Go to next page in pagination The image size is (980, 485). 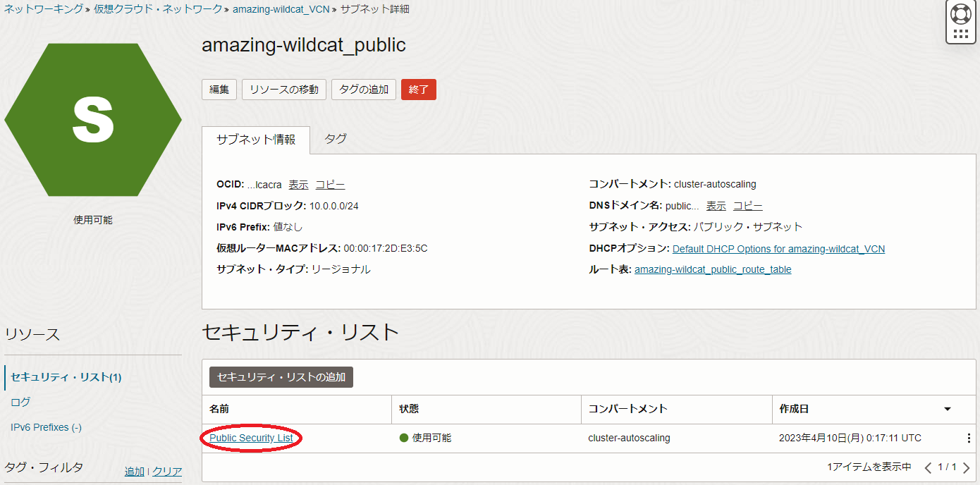[967, 467]
